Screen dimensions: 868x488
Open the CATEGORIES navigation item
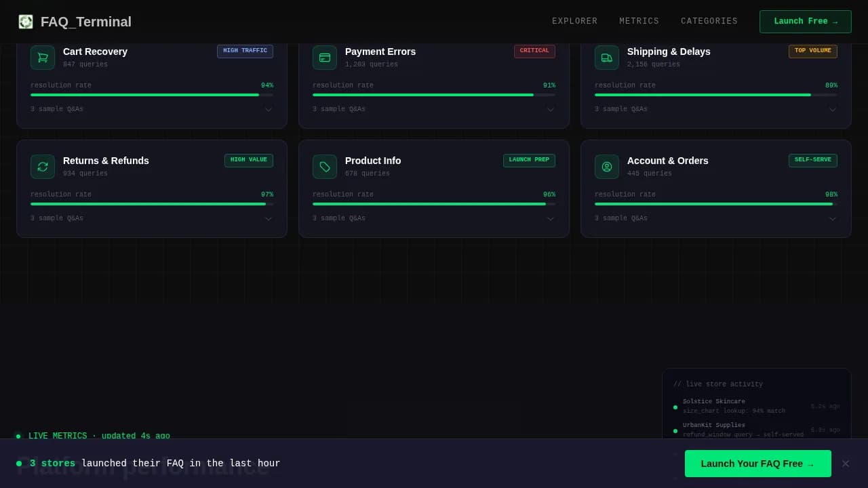click(x=709, y=21)
